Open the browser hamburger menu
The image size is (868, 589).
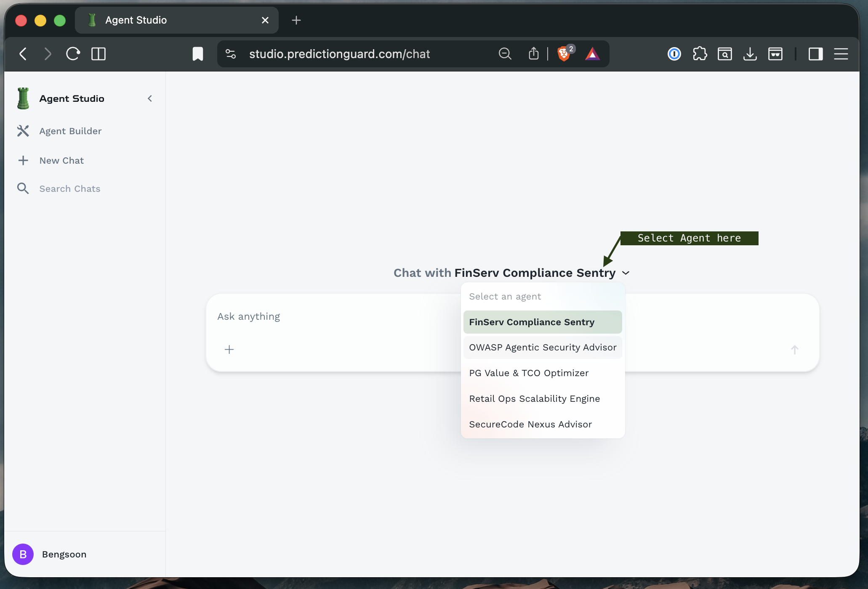pyautogui.click(x=841, y=54)
